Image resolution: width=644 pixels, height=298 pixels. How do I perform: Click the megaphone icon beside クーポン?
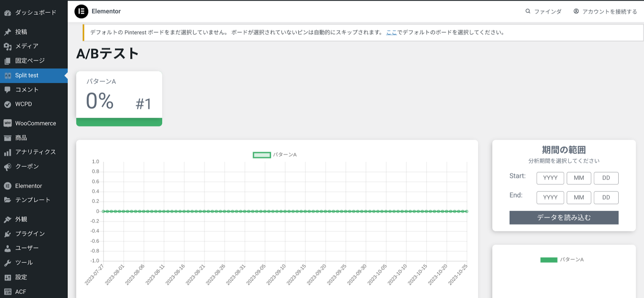click(x=8, y=167)
